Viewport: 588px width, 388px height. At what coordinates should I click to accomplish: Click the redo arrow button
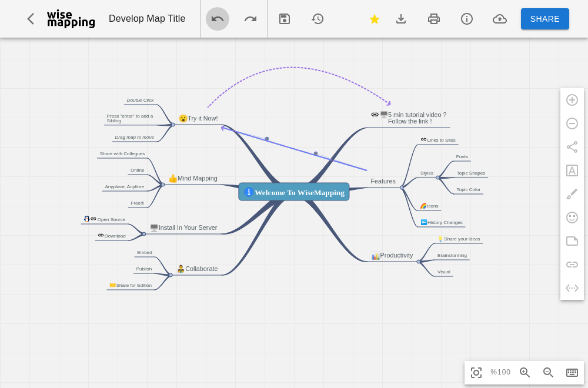250,19
